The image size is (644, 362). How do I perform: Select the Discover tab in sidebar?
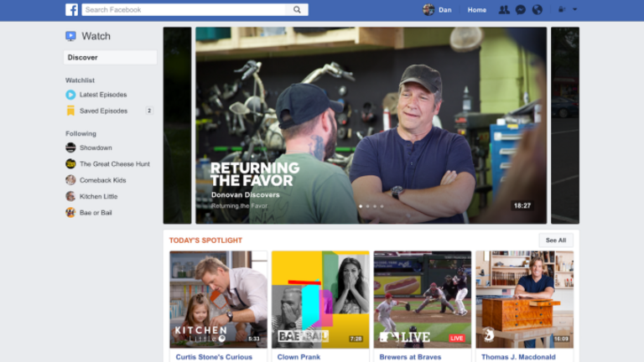110,58
